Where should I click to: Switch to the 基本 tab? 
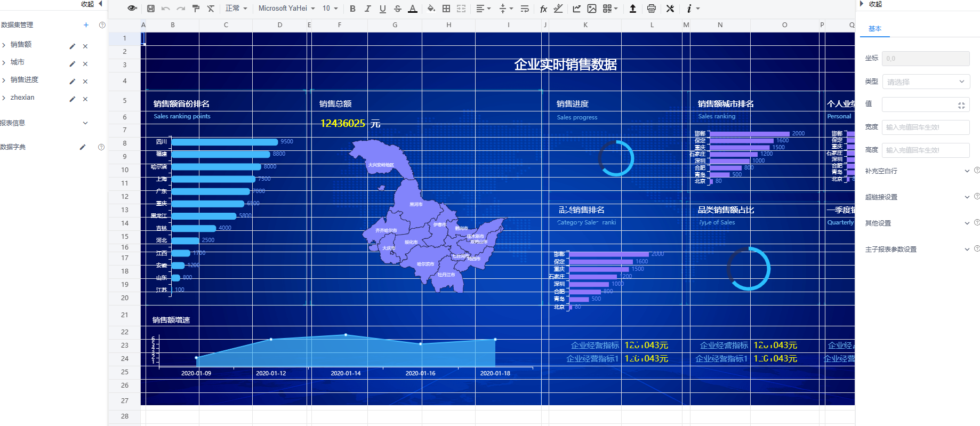coord(875,29)
